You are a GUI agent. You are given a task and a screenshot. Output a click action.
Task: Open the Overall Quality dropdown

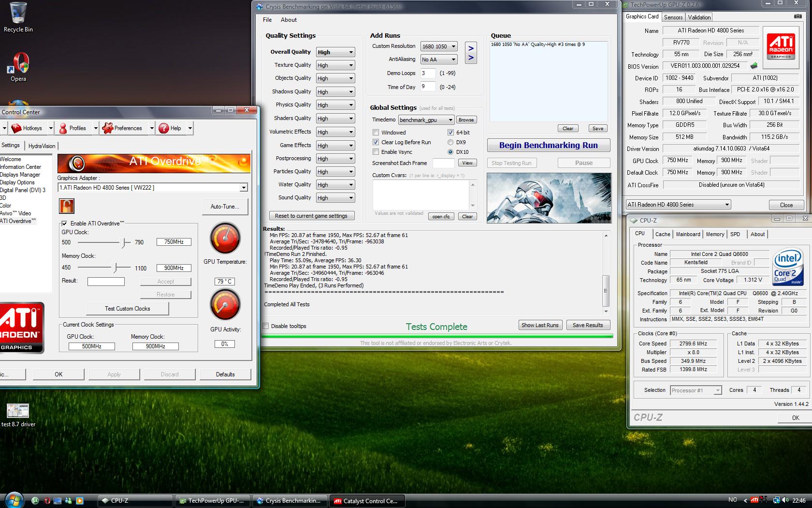(x=335, y=52)
